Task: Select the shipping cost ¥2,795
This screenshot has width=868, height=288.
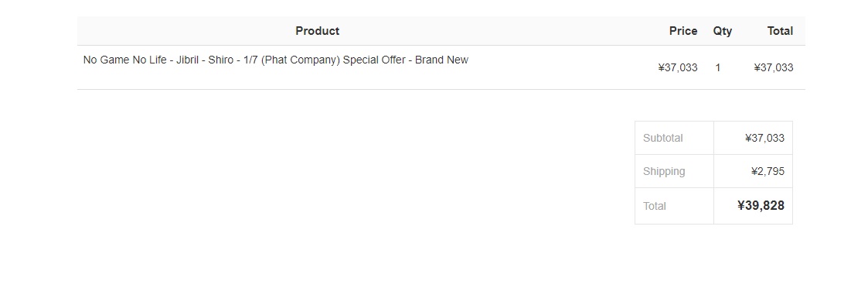Action: tap(768, 171)
